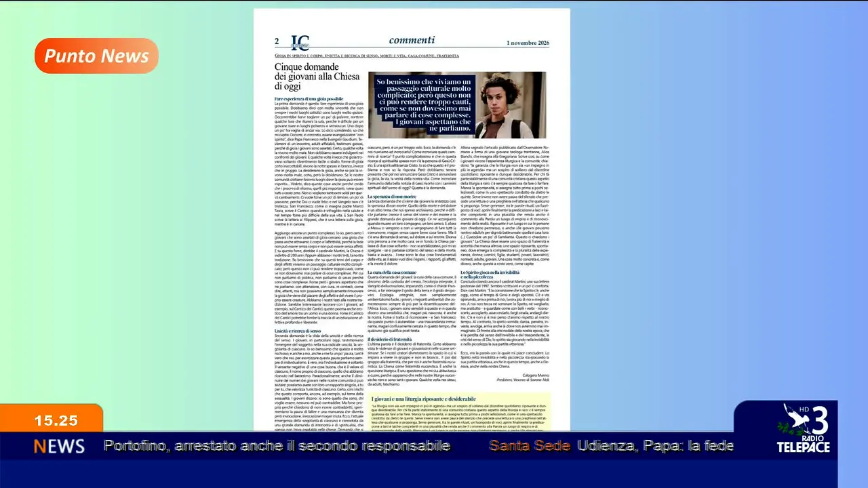The width and height of the screenshot is (868, 488).
Task: Click subheading 'La cura della cosa comune'
Action: [393, 272]
